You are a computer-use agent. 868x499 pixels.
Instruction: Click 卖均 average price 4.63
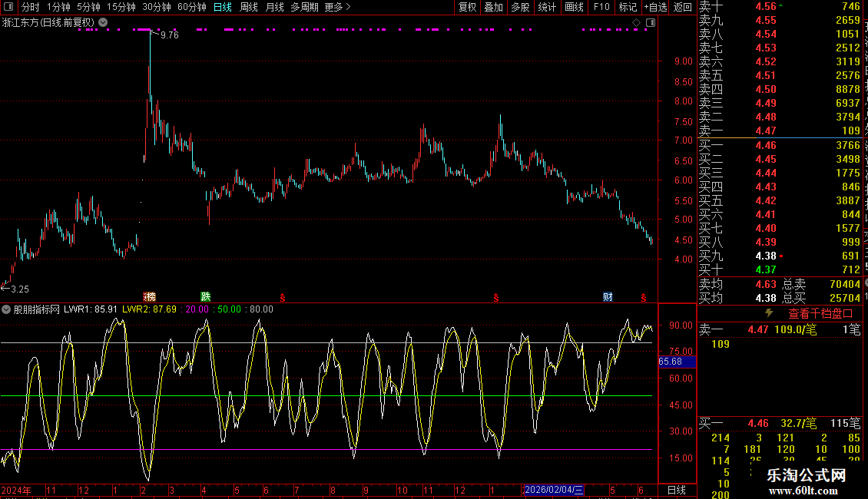[766, 284]
